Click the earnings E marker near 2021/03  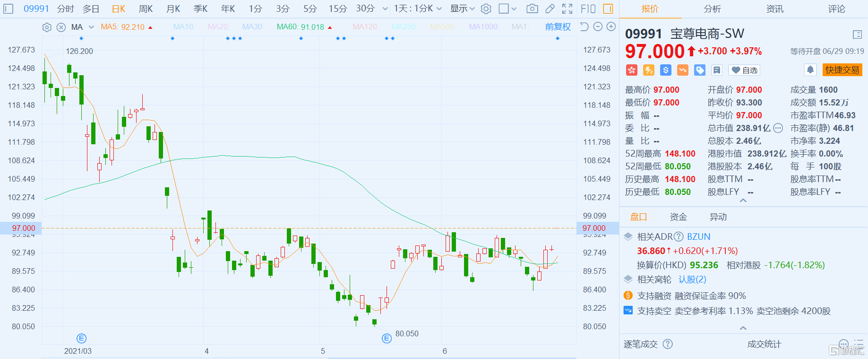pos(81,338)
